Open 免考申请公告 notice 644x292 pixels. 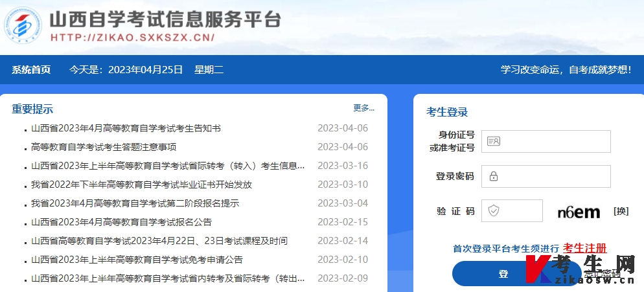point(137,260)
